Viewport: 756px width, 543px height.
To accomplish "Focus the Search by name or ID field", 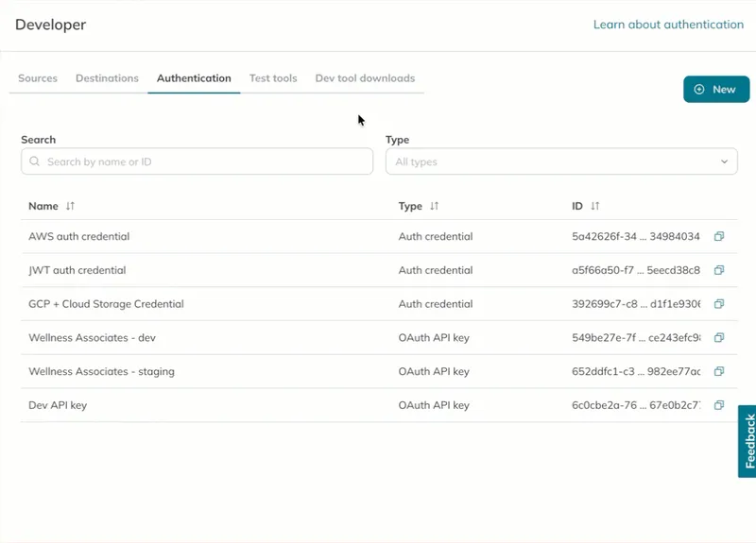I will point(197,161).
